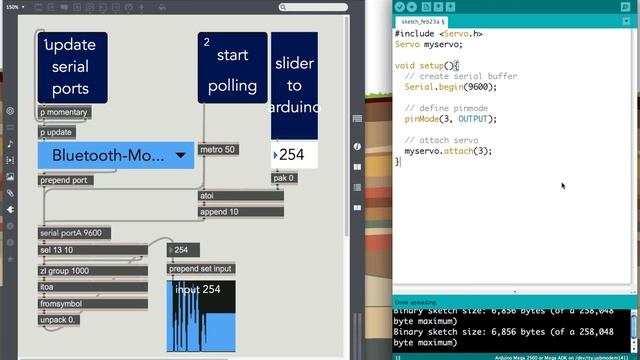Click the Arduino Verify checkmark button

pos(400,7)
